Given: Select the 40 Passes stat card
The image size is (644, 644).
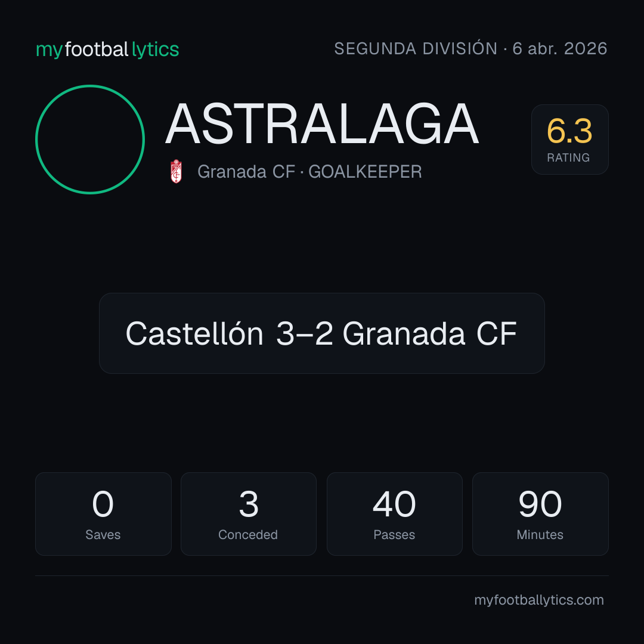Looking at the screenshot, I should pyautogui.click(x=394, y=514).
